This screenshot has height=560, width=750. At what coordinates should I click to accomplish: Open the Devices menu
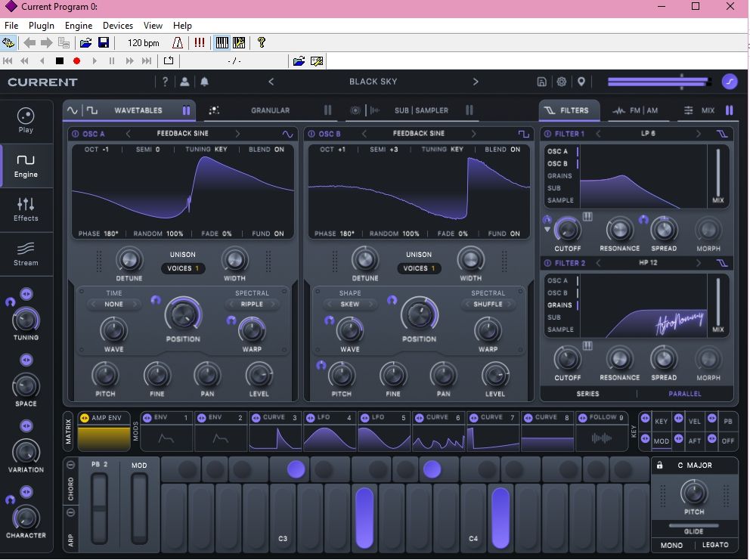[117, 26]
